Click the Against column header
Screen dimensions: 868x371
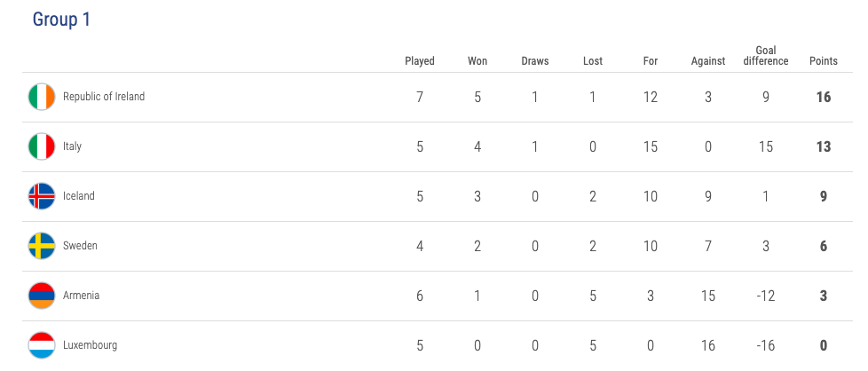708,61
